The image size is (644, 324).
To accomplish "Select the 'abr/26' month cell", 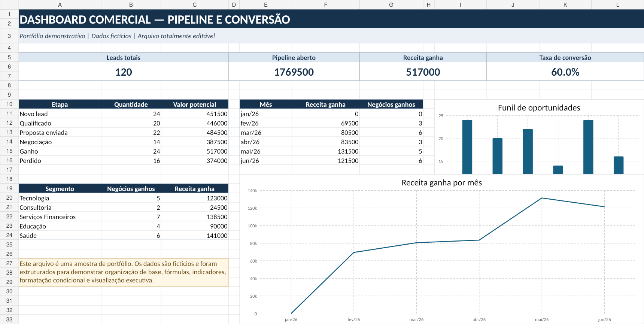I will pyautogui.click(x=266, y=142).
